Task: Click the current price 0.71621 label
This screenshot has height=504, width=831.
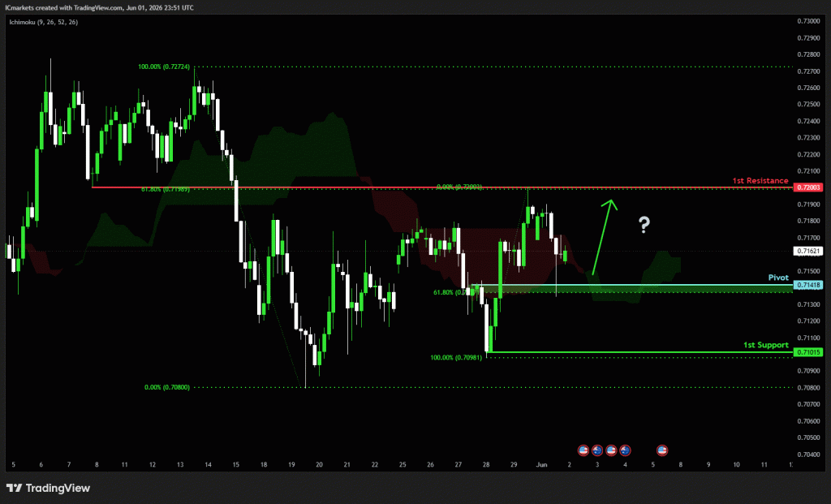Action: (808, 252)
